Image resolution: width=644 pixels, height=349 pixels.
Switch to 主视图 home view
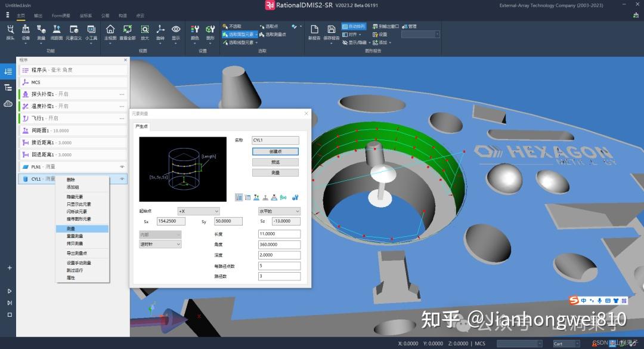point(110,32)
